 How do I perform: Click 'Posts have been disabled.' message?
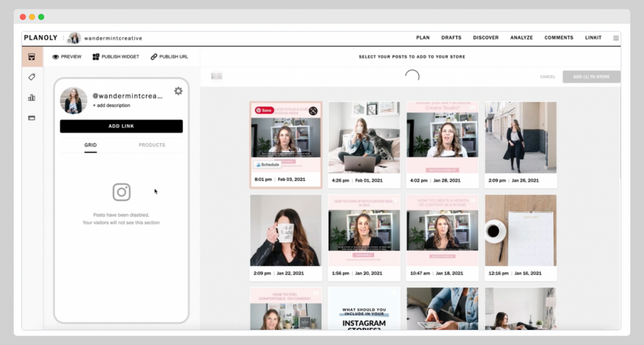(x=121, y=215)
